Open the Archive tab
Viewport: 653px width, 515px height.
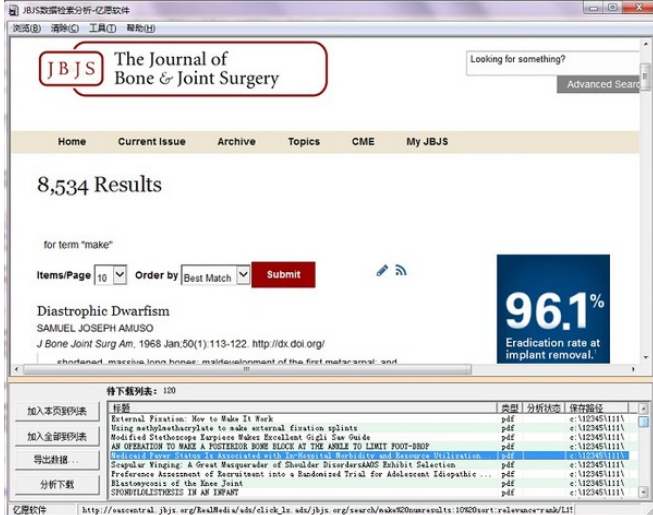pyautogui.click(x=237, y=142)
